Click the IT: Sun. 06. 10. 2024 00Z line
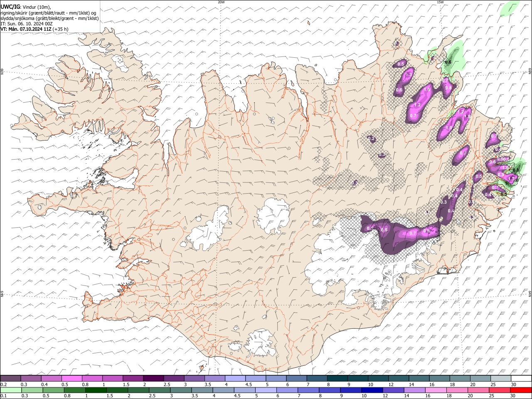 27,24
